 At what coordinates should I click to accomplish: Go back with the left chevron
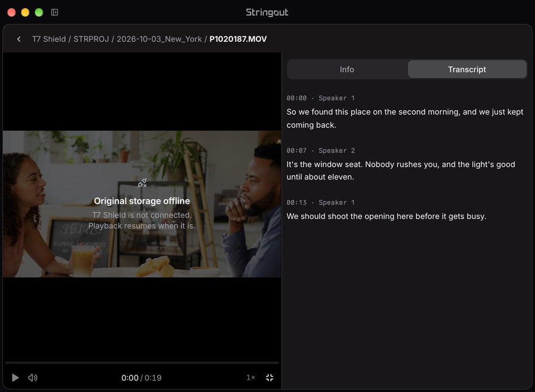tap(18, 39)
